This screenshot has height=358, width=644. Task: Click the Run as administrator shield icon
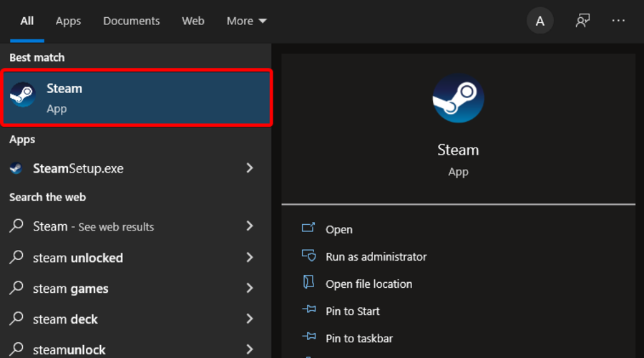[x=308, y=256]
